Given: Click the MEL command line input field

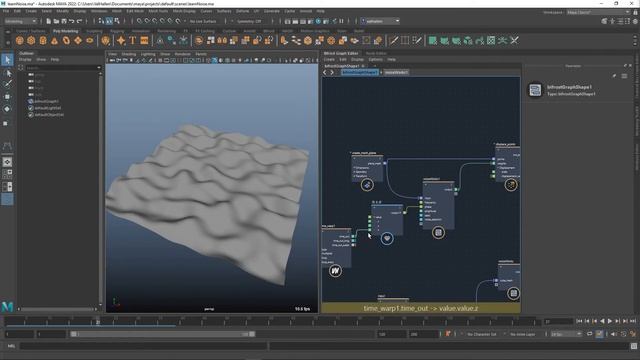Looking at the screenshot, I should pos(144,346).
